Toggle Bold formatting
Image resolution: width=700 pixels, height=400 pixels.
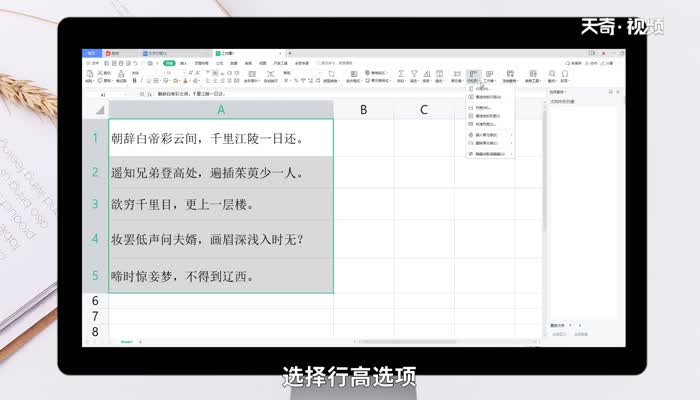[x=135, y=81]
